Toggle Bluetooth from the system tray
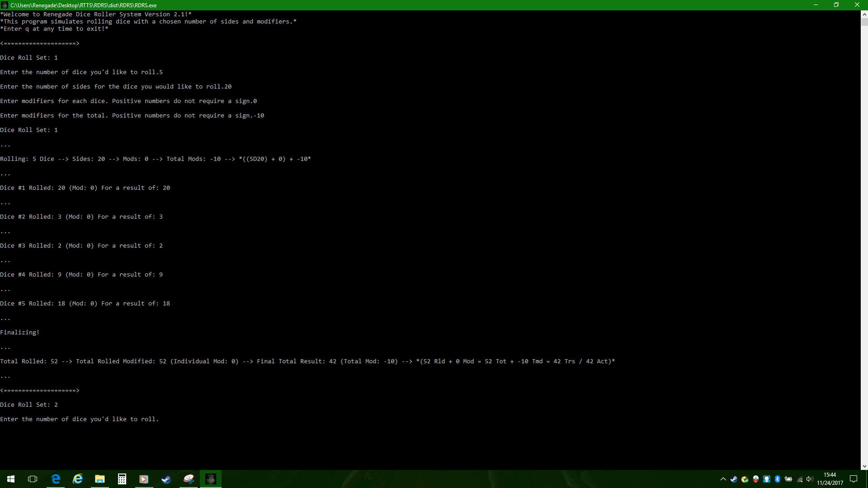The width and height of the screenshot is (868, 488). 778,479
